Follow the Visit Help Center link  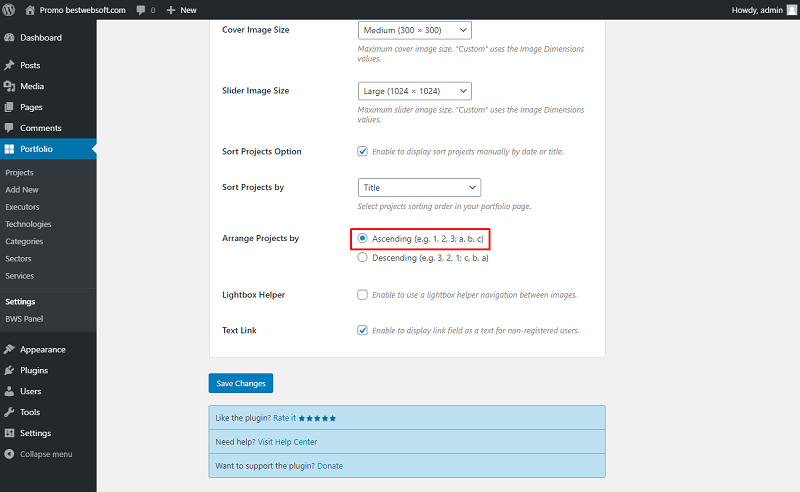287,442
